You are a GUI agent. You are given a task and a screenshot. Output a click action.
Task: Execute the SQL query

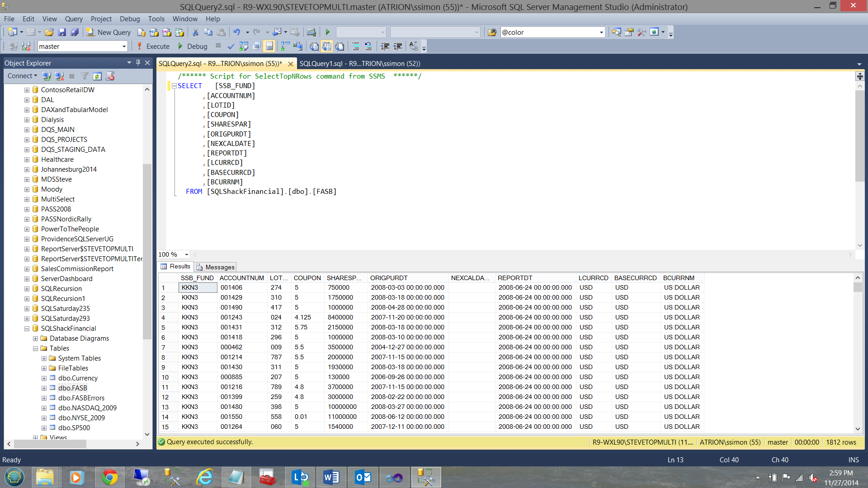click(x=153, y=47)
